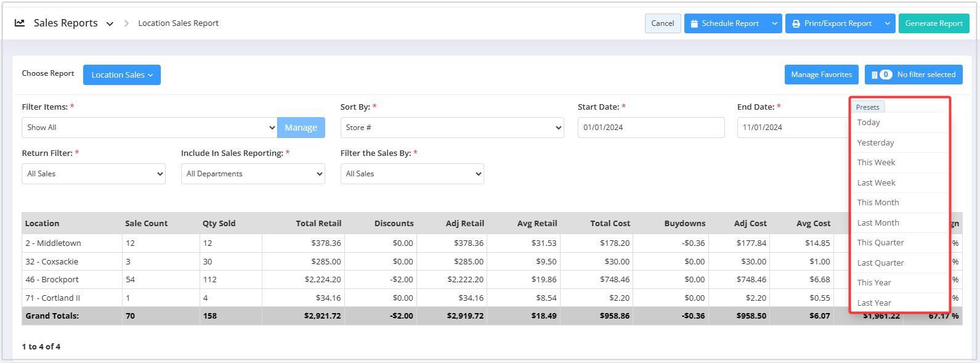Open the No filter selected button

[x=913, y=75]
